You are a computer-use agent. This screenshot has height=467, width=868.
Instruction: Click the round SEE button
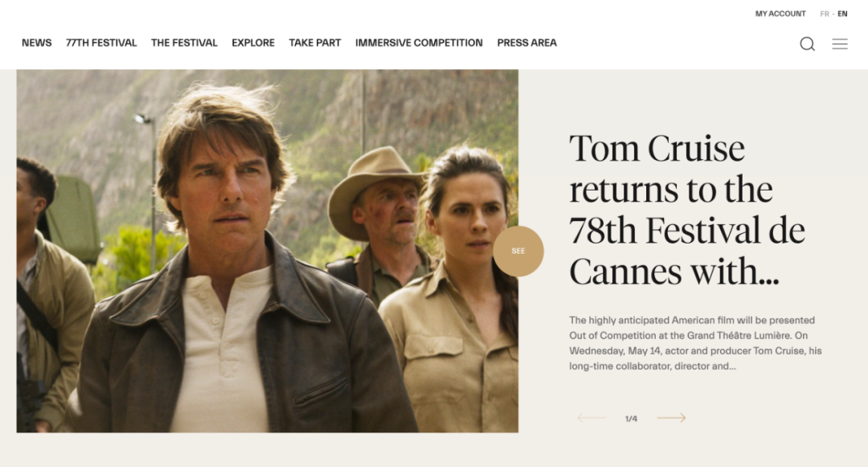pos(518,252)
